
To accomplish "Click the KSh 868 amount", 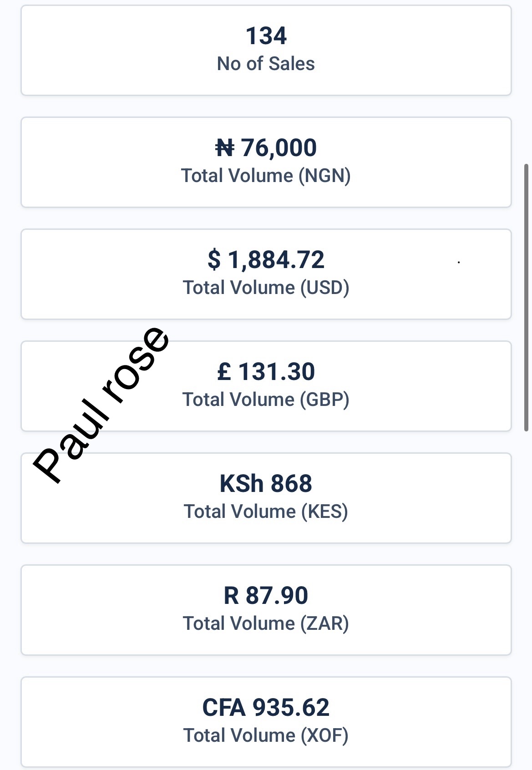I will click(266, 483).
